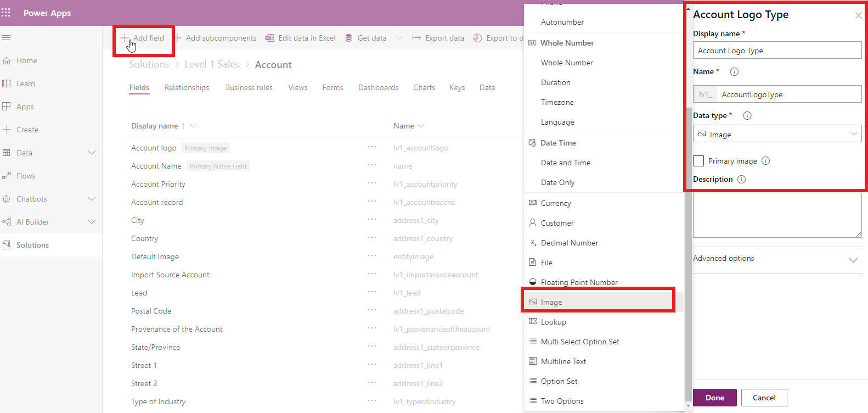Go to Solutions breadcrumb link
This screenshot has width=868, height=413.
pos(149,64)
